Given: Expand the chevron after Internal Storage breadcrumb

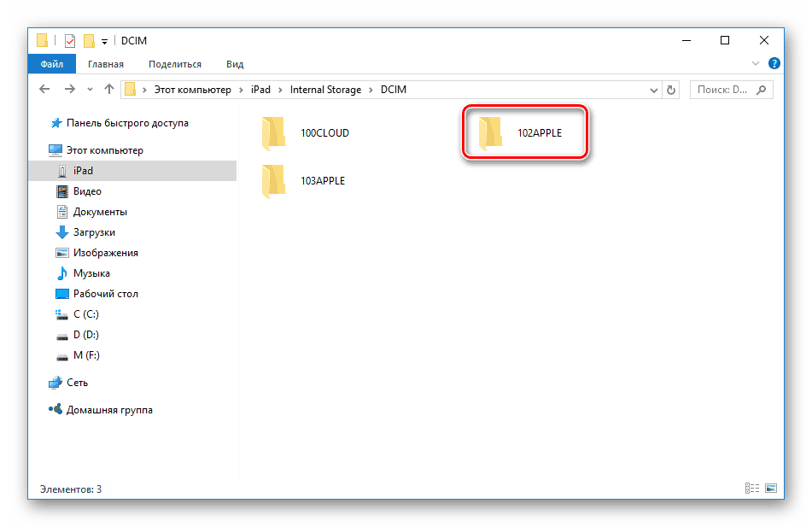Looking at the screenshot, I should (371, 91).
